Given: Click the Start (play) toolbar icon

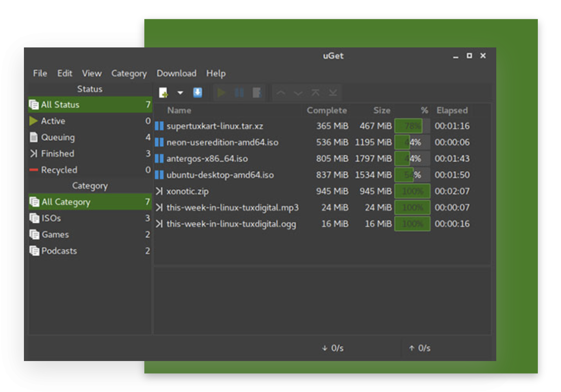Looking at the screenshot, I should [x=221, y=93].
